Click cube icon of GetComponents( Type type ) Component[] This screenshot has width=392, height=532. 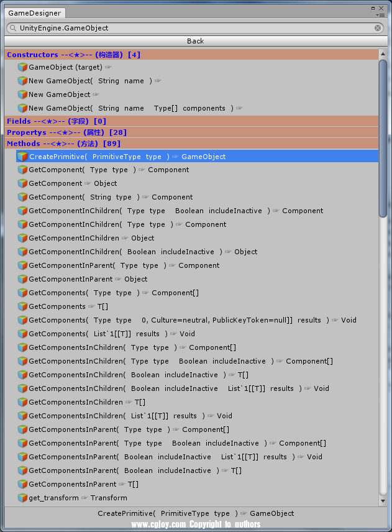[x=22, y=293]
